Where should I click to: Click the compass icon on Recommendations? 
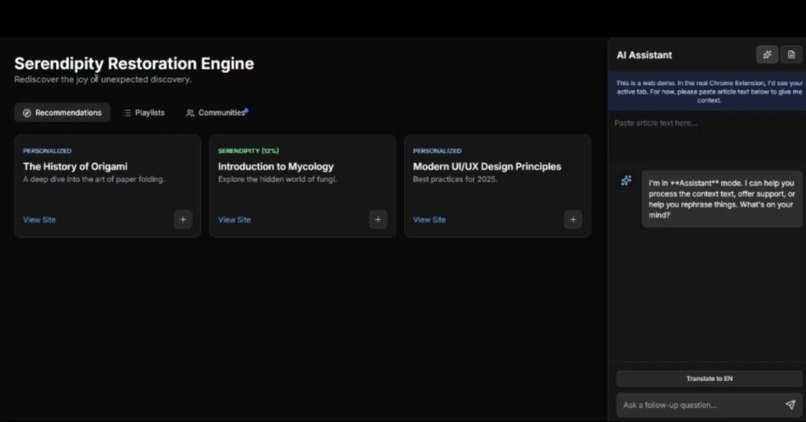pos(27,113)
